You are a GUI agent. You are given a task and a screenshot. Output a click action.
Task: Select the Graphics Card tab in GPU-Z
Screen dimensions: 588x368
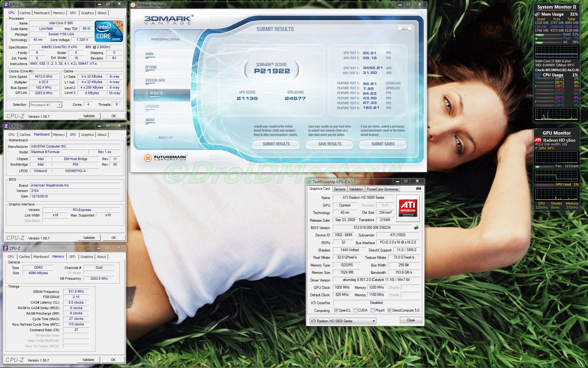[x=319, y=189]
